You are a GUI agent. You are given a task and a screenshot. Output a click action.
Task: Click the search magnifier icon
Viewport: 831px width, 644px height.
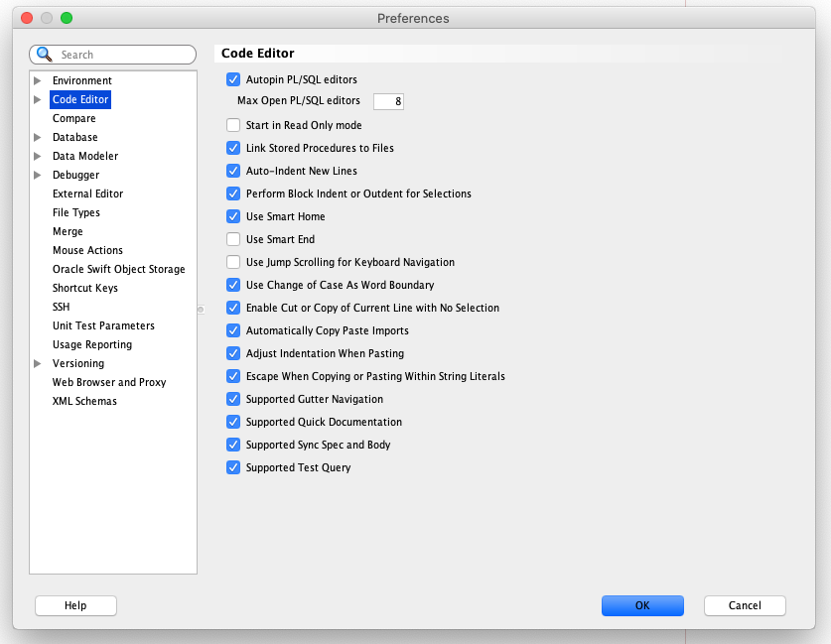[x=44, y=55]
